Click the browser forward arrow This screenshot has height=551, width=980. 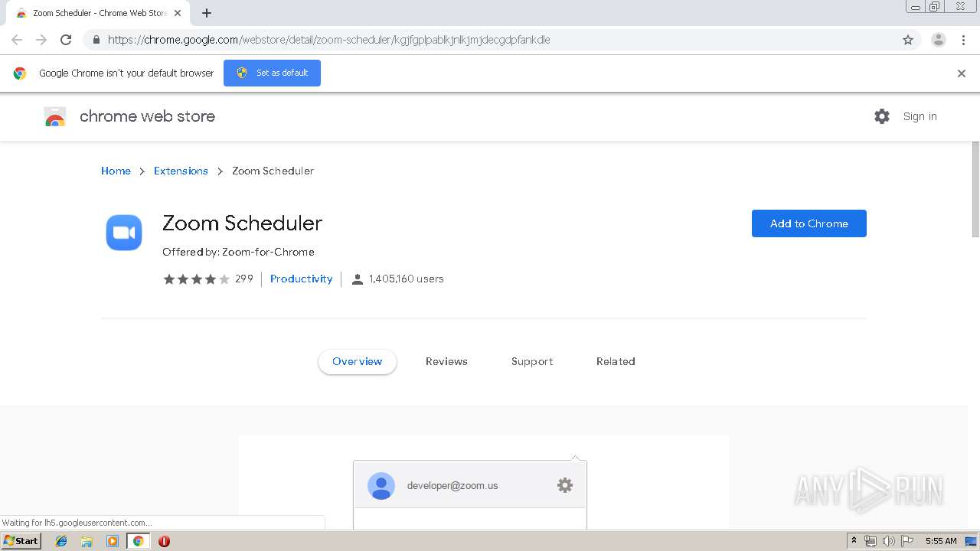click(41, 40)
